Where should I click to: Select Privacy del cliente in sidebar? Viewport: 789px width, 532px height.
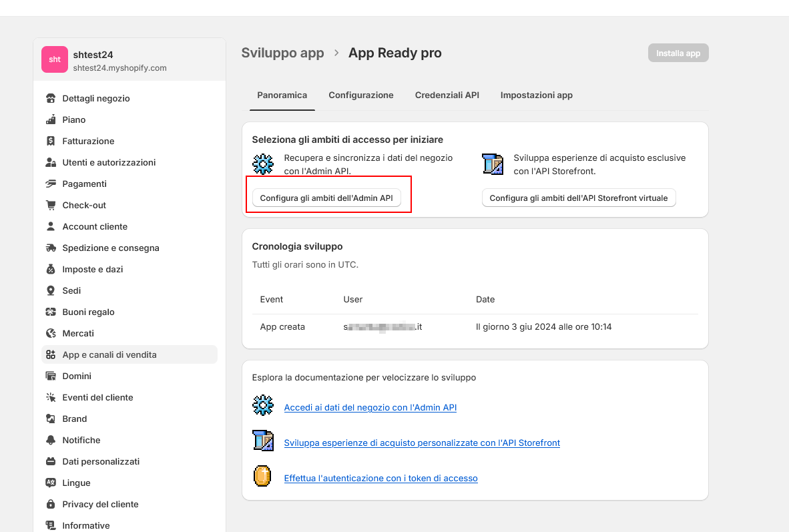coord(129,505)
